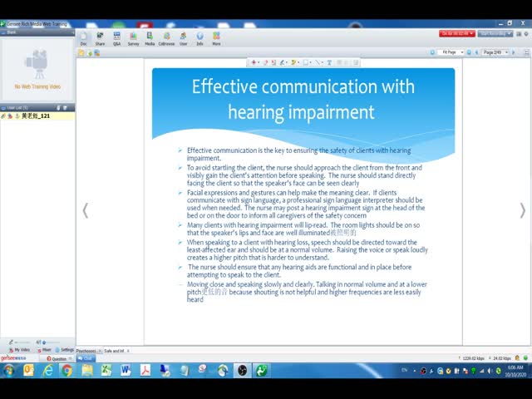532x399 pixels.
Task: Open the Q&A tool
Action: 116,38
